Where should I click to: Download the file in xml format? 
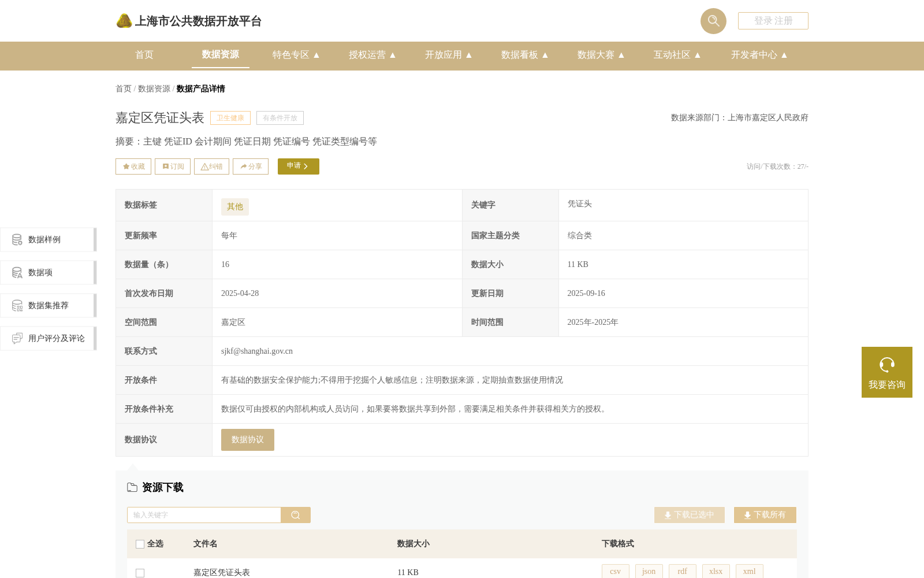(750, 571)
